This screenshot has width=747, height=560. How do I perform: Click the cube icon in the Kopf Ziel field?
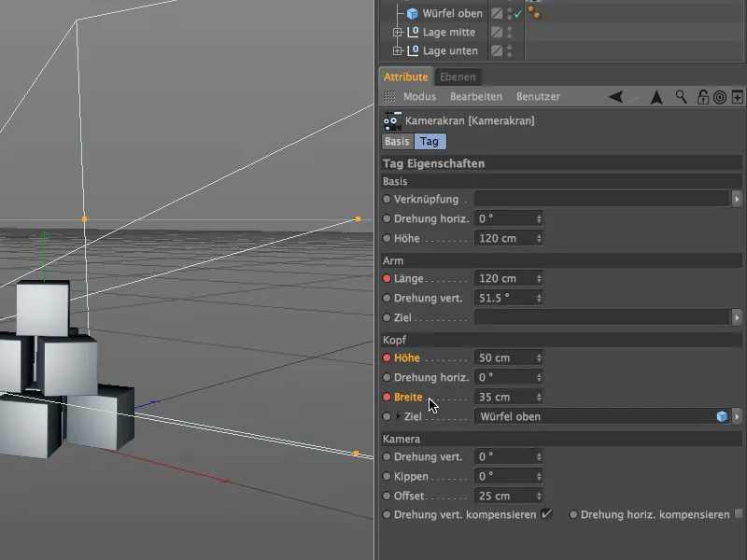click(722, 416)
